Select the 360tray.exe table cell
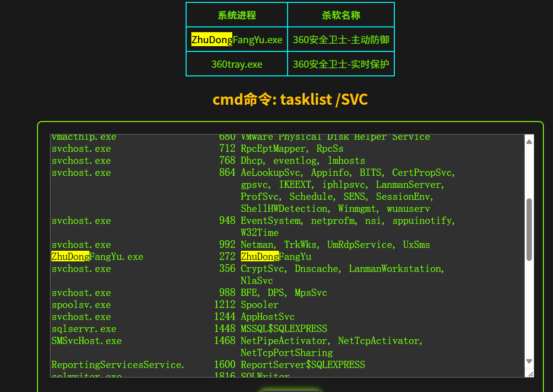Viewport: 553px width, 392px height. pos(237,64)
